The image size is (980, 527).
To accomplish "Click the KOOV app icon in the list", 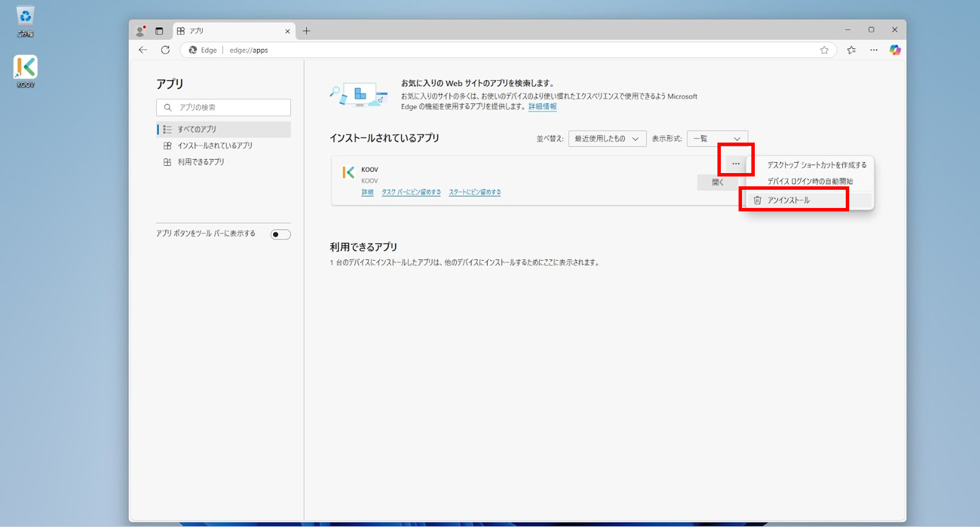I will (x=348, y=173).
